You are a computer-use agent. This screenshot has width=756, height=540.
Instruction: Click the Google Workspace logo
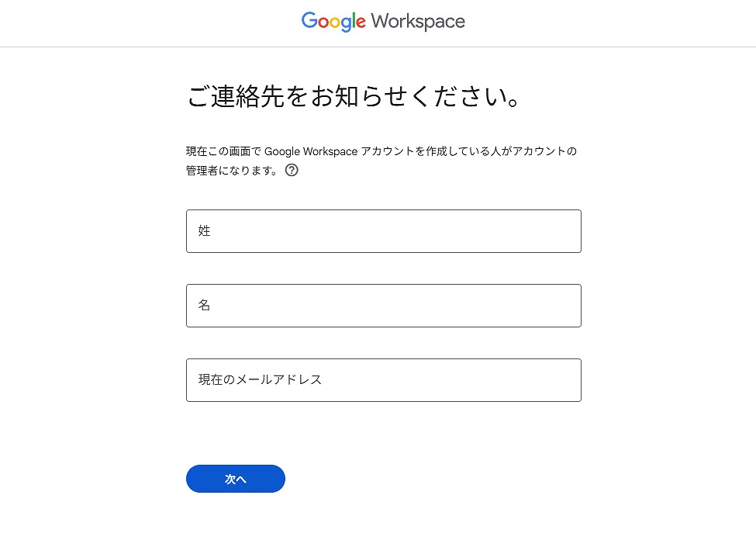(x=383, y=22)
